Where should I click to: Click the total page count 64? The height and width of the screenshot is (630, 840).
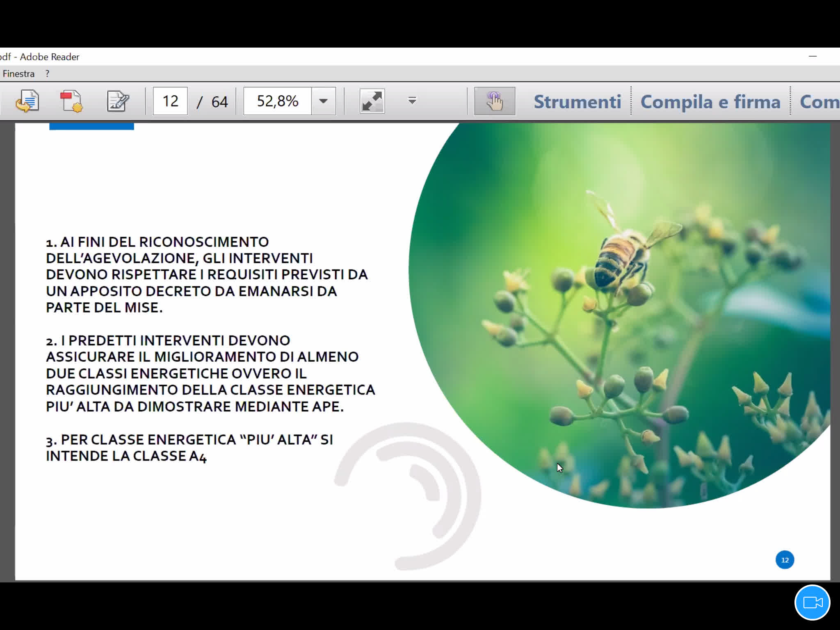coord(219,102)
